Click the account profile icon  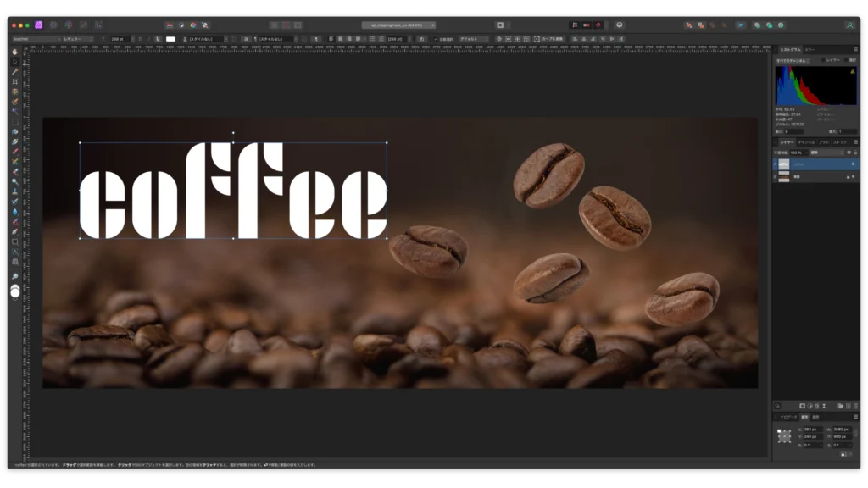pyautogui.click(x=849, y=25)
